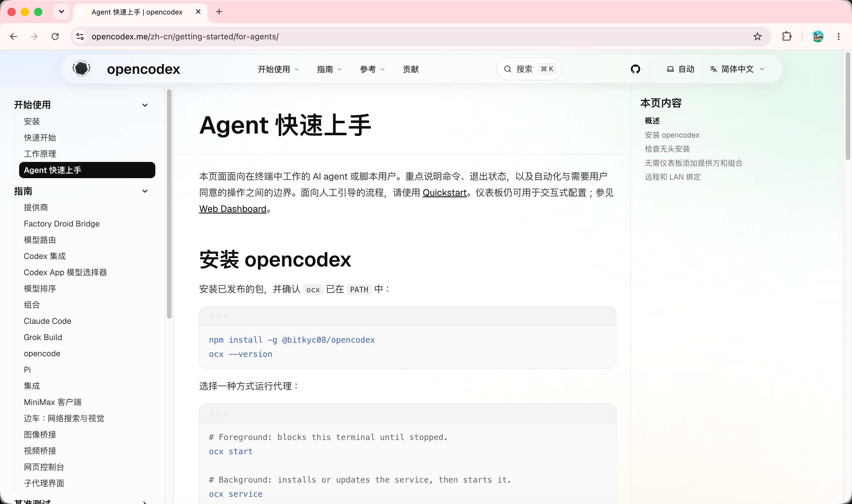Open the Factory Droid Bridge guide

[61, 224]
